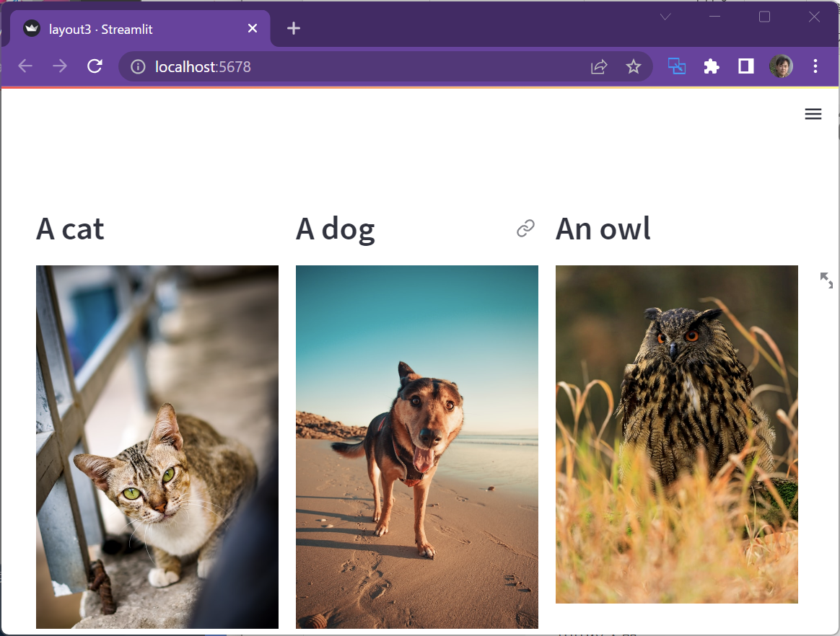The height and width of the screenshot is (636, 840).
Task: Click the dog on the beach photo
Action: [x=417, y=447]
